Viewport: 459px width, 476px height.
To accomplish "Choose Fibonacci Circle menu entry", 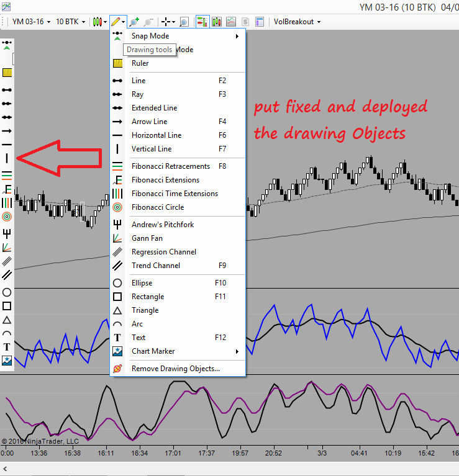I will 178,207.
